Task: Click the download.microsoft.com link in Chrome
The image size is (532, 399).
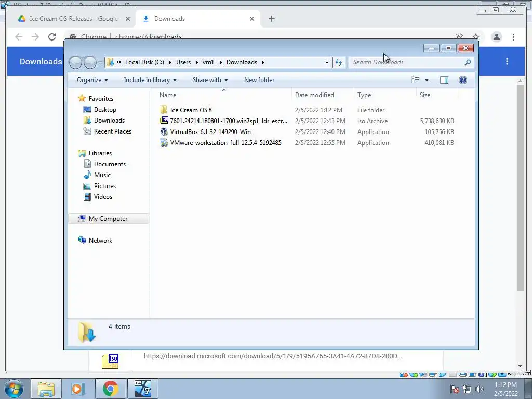Action: pyautogui.click(x=272, y=356)
